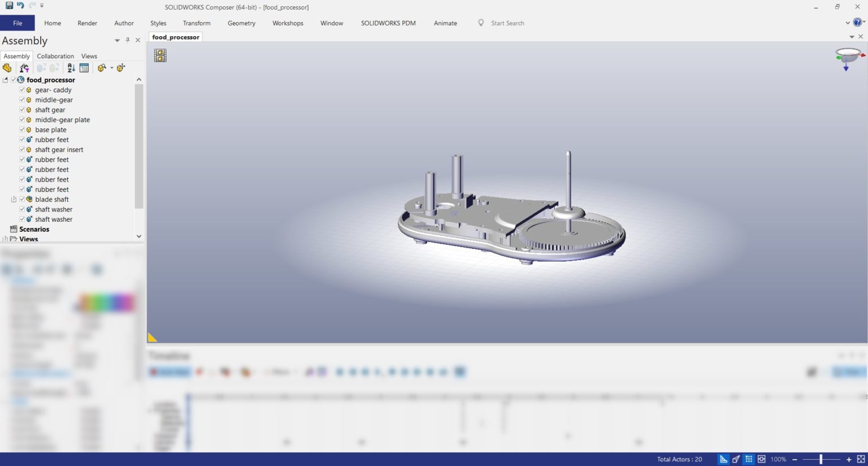Uncheck visibility of base plate
Image resolution: width=868 pixels, height=466 pixels.
click(22, 130)
